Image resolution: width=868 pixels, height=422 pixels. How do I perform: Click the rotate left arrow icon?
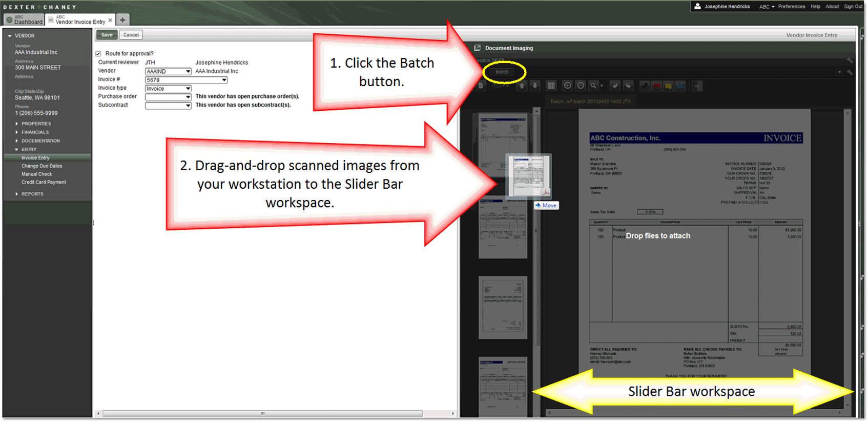click(x=615, y=86)
